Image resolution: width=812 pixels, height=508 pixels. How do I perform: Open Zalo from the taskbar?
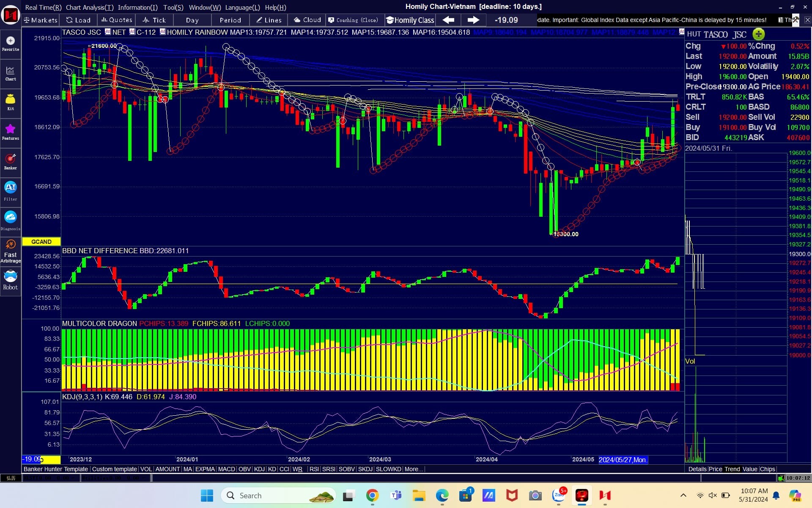coord(559,494)
